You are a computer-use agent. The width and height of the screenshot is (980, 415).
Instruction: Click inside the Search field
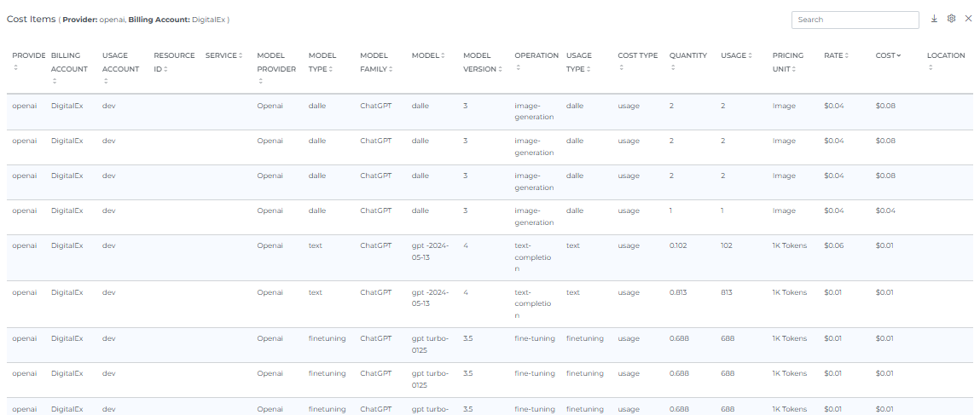click(855, 20)
